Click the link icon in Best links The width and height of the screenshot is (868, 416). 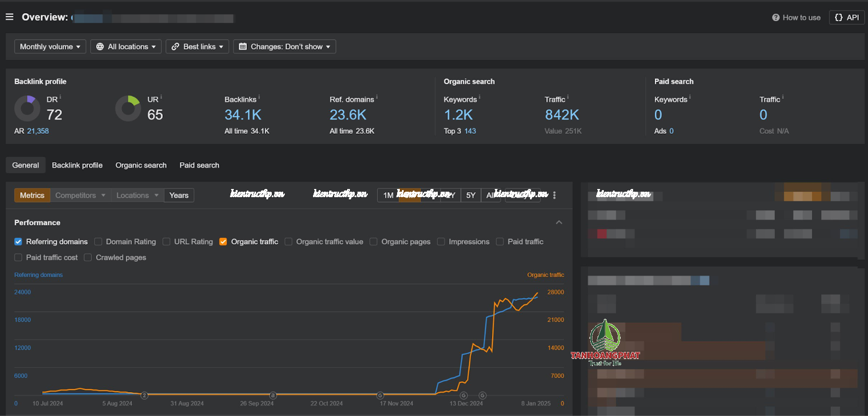tap(175, 47)
